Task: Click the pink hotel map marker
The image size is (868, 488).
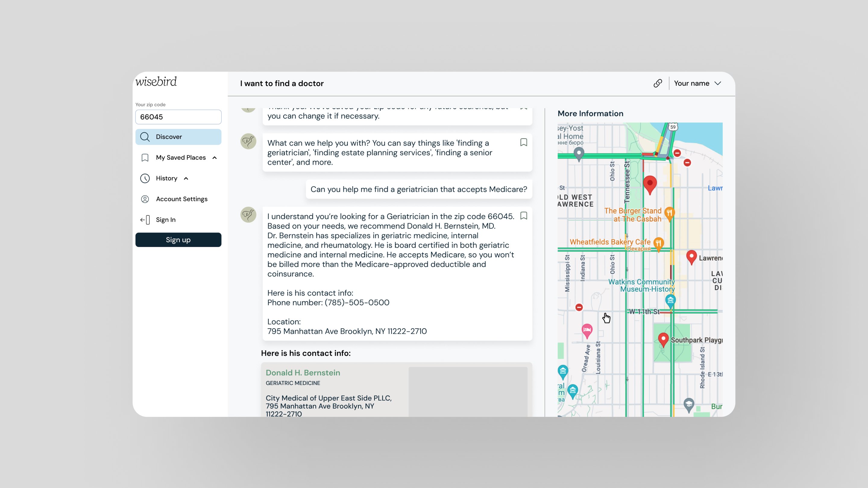Action: (587, 330)
